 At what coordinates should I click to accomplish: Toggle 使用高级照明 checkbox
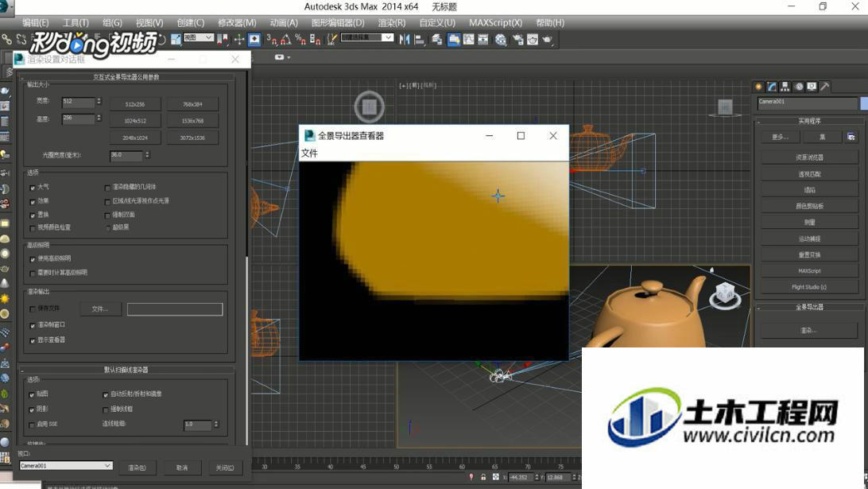coord(32,259)
